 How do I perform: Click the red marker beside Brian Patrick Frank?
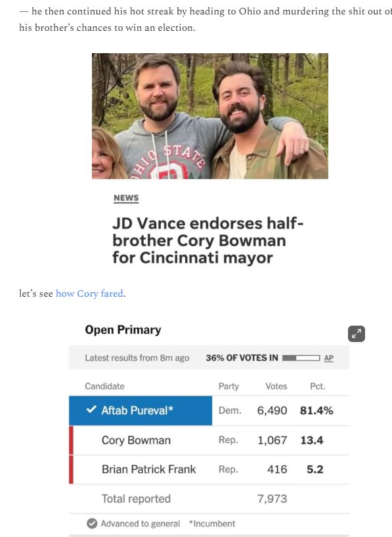tap(72, 469)
